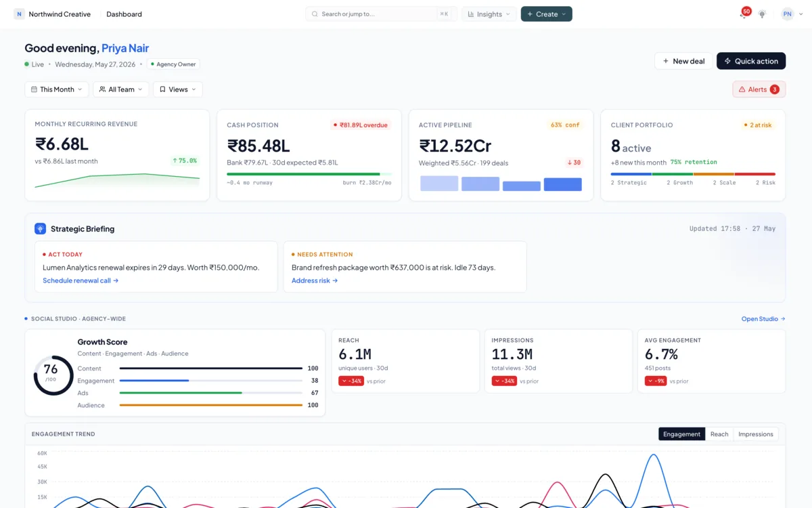This screenshot has height=508, width=812.
Task: Open the Insights dropdown
Action: pyautogui.click(x=489, y=14)
